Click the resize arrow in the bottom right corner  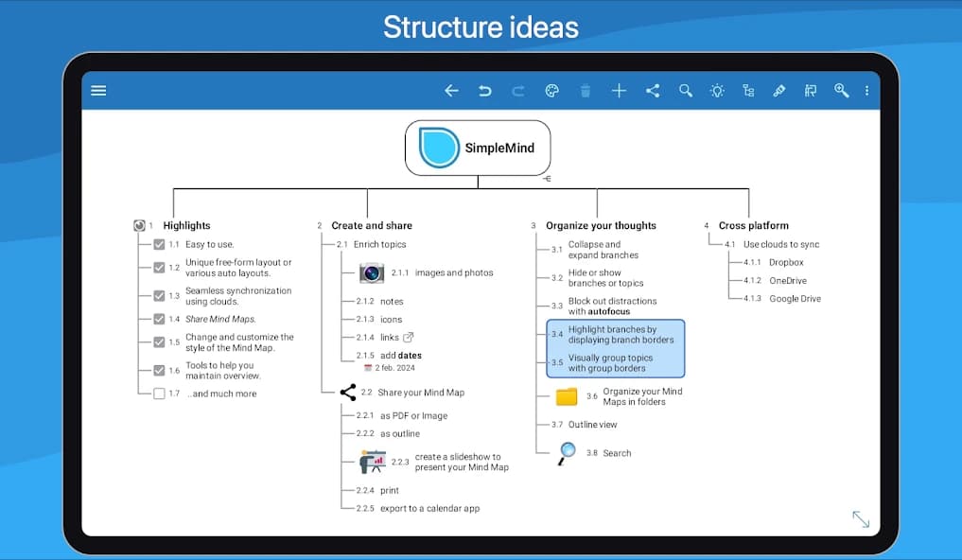coord(859,518)
